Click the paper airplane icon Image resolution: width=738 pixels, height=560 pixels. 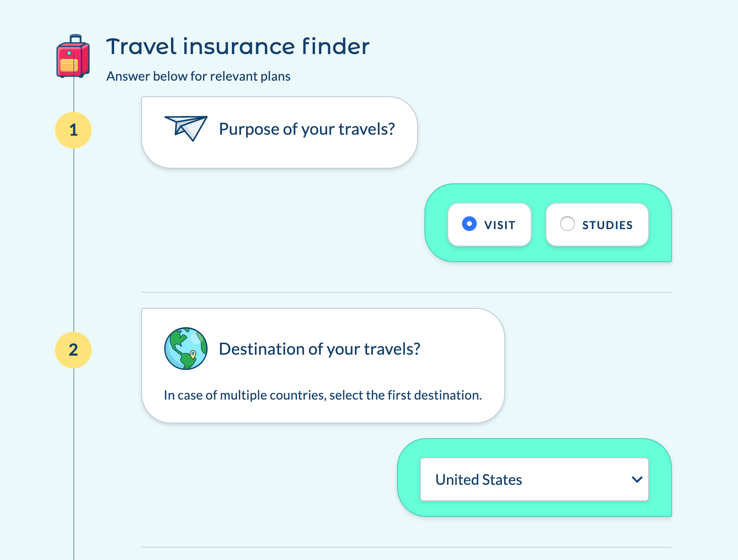coord(186,128)
